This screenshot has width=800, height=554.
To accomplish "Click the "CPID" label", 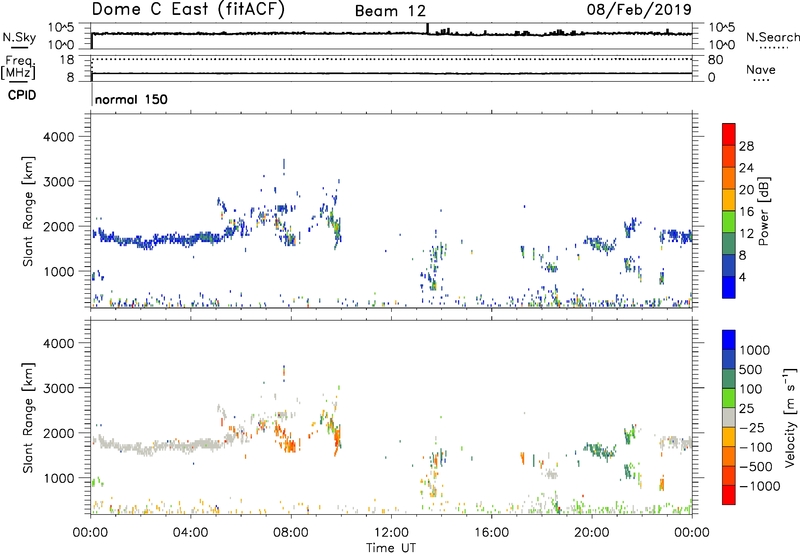I will (x=22, y=95).
